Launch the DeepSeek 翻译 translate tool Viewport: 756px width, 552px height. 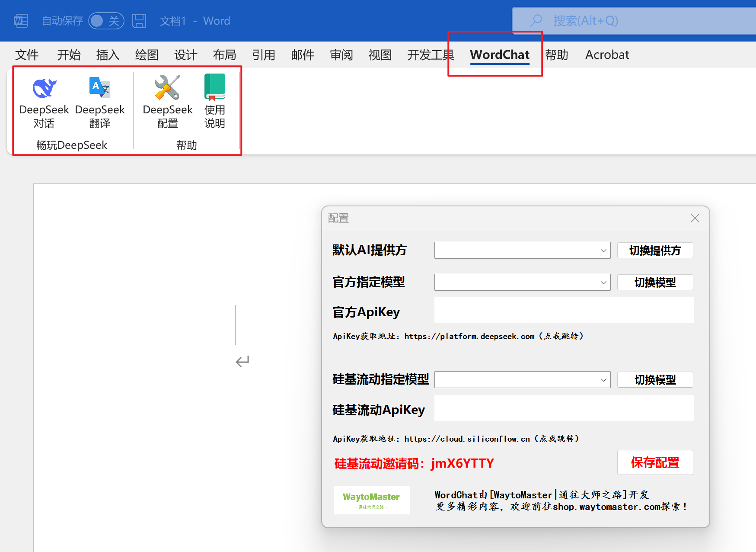click(x=100, y=102)
